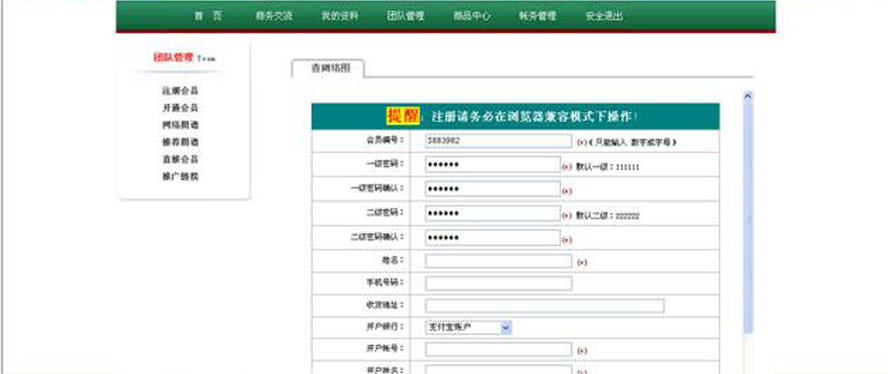Click the hint text 默认一级：111111
888x374 pixels.
608,167
